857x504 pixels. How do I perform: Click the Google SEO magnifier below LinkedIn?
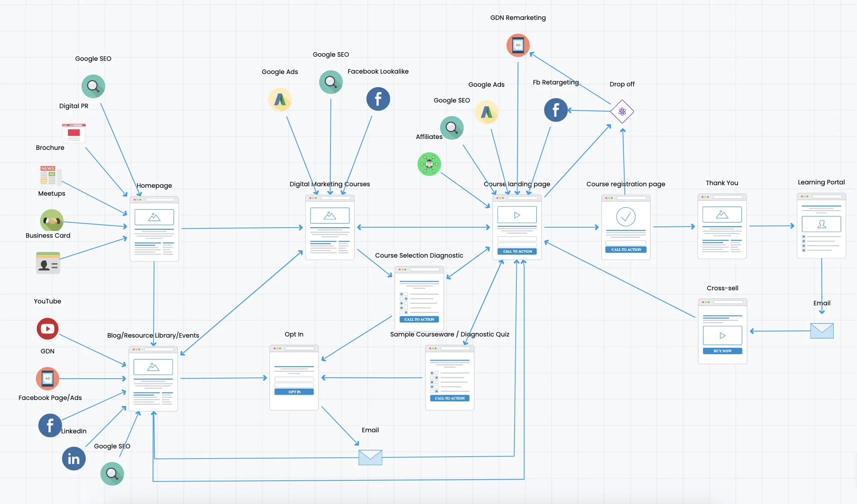point(112,474)
